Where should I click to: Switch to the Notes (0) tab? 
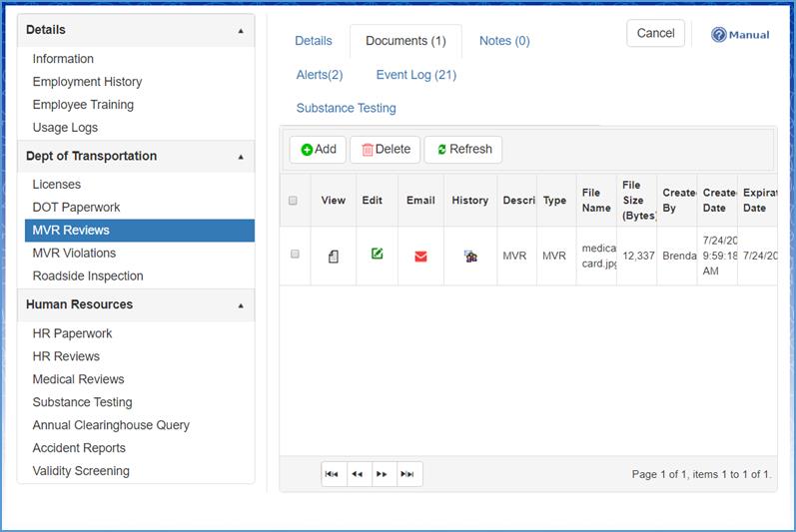504,41
